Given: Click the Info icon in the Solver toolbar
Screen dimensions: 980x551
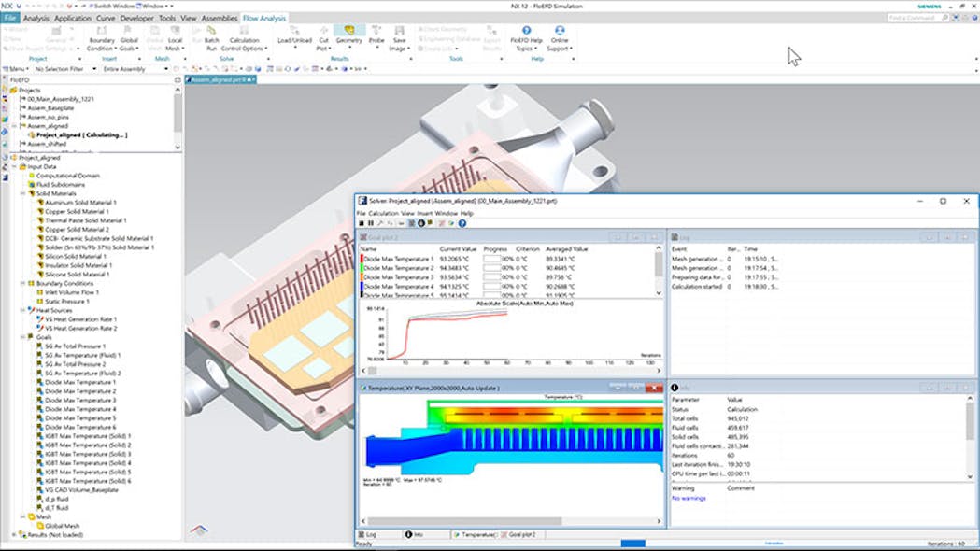Looking at the screenshot, I should pyautogui.click(x=421, y=223).
